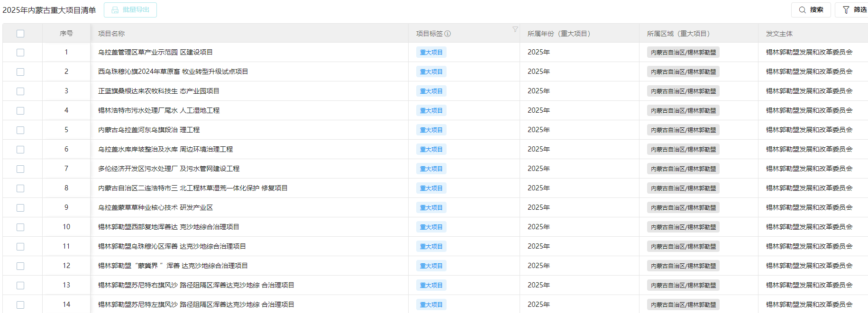The image size is (868, 313).
Task: Click the 所属年份 column header
Action: point(558,34)
